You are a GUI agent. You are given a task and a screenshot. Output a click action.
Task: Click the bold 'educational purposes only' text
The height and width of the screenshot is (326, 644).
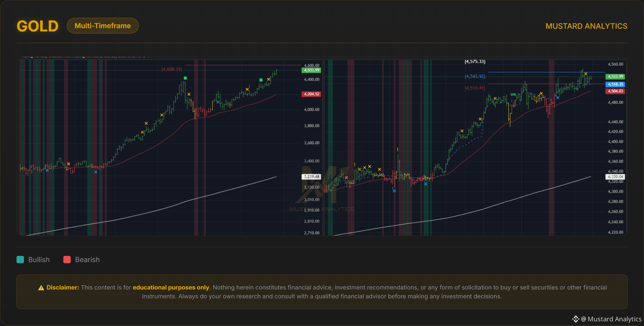171,287
